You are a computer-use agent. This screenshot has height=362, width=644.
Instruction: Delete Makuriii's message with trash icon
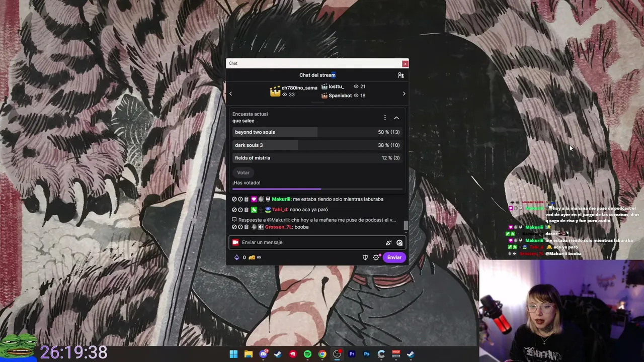point(247,199)
